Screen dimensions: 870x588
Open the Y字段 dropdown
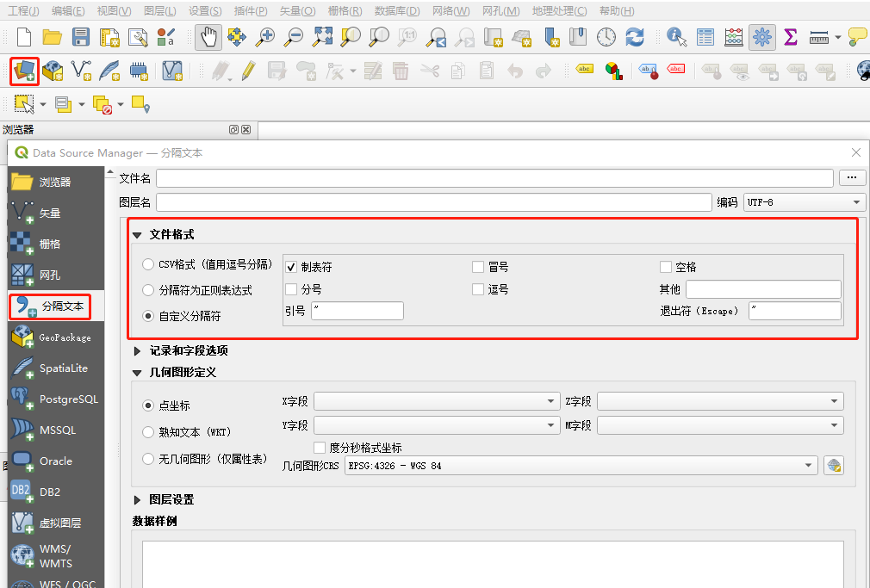coord(437,425)
